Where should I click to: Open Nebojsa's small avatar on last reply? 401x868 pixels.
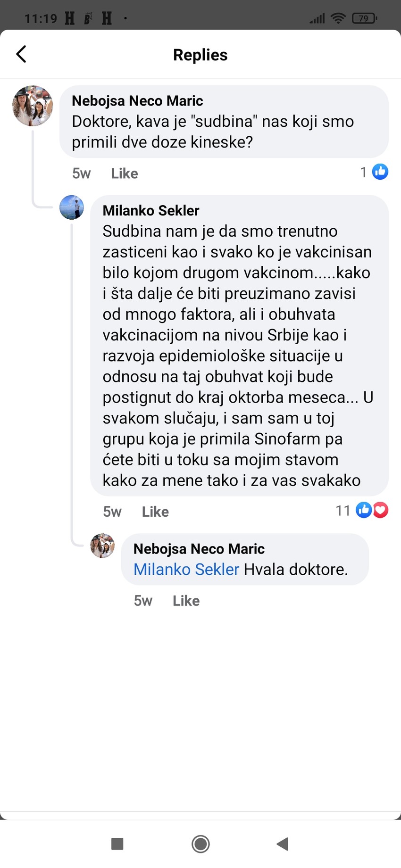(102, 546)
